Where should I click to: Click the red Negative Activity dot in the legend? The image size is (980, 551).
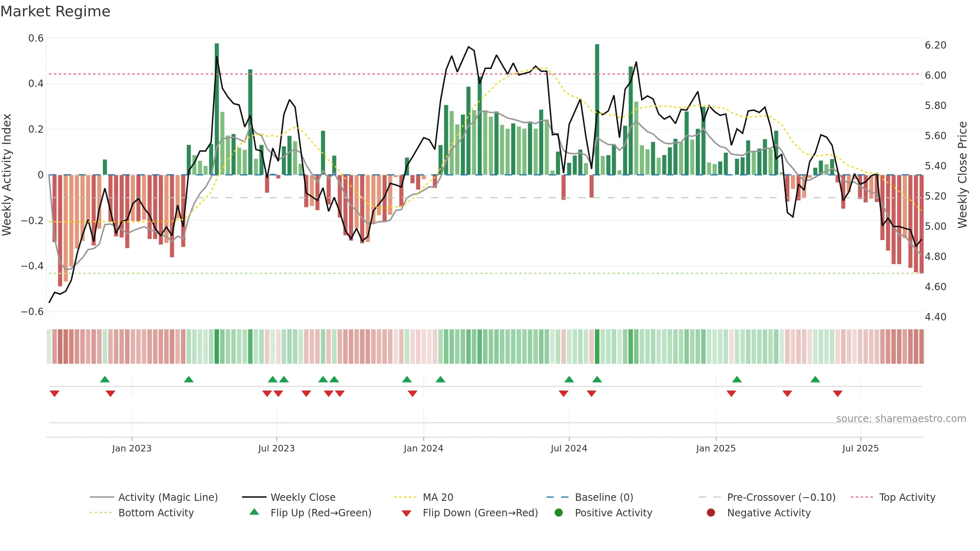click(x=711, y=513)
